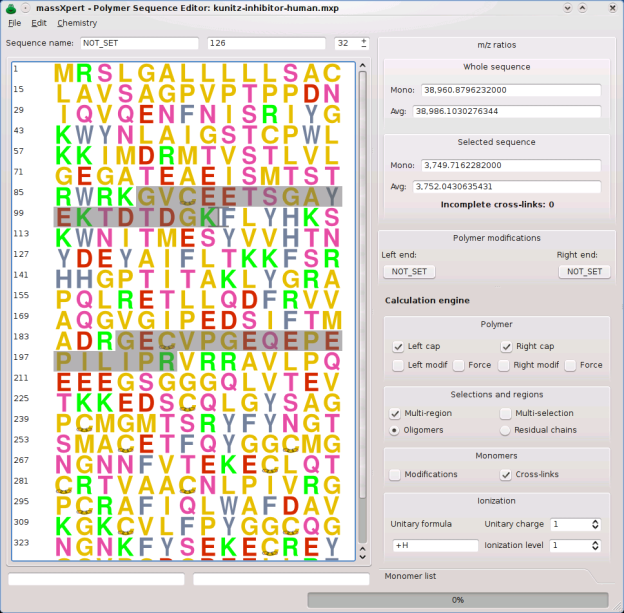Image resolution: width=624 pixels, height=613 pixels.
Task: Select the Residual chains radio button
Action: 506,430
